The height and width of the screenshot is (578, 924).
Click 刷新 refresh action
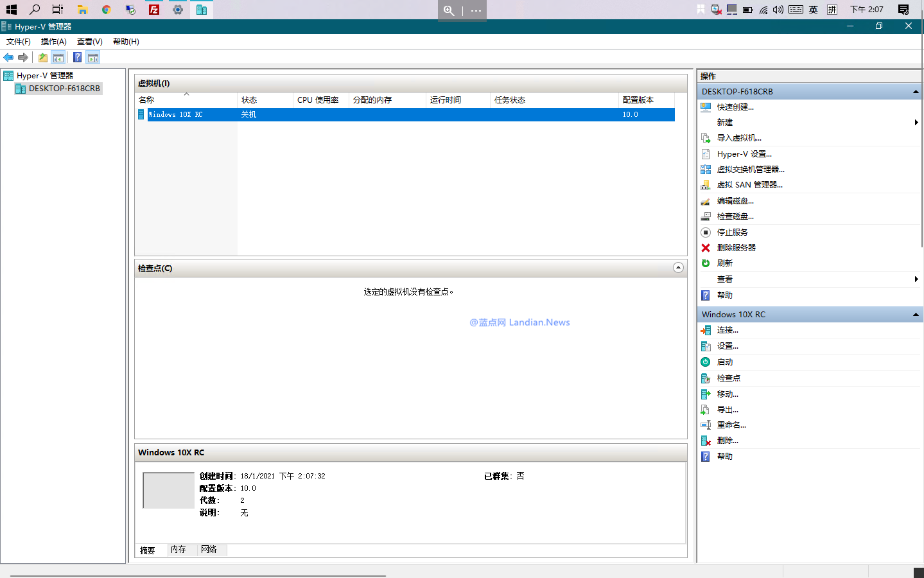724,263
